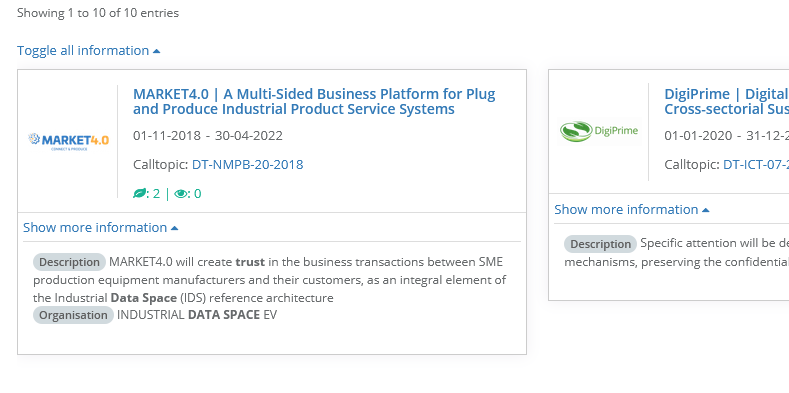Open the DigiPrime project title link
Screen dimensions: 789x393
pos(727,102)
